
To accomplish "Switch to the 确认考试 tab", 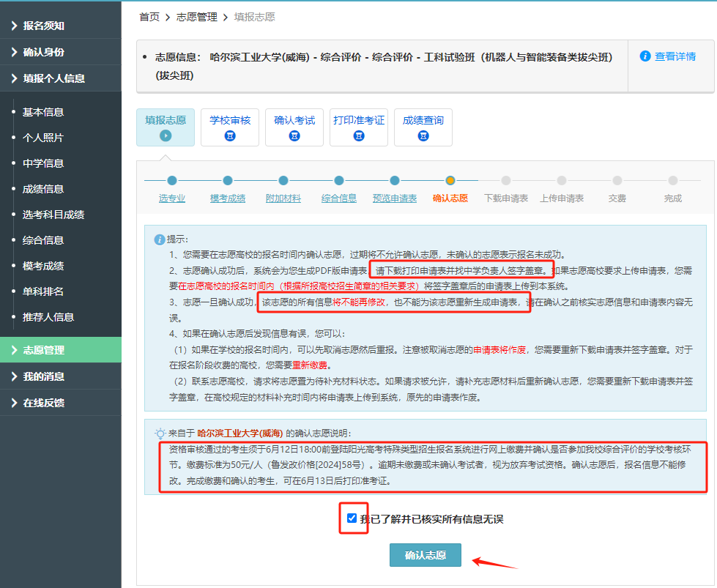I will pos(294,127).
